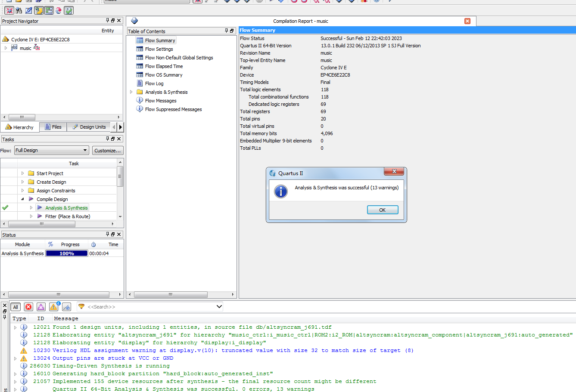This screenshot has height=392, width=576.
Task: Open the message search dropdown arrow
Action: (219, 307)
